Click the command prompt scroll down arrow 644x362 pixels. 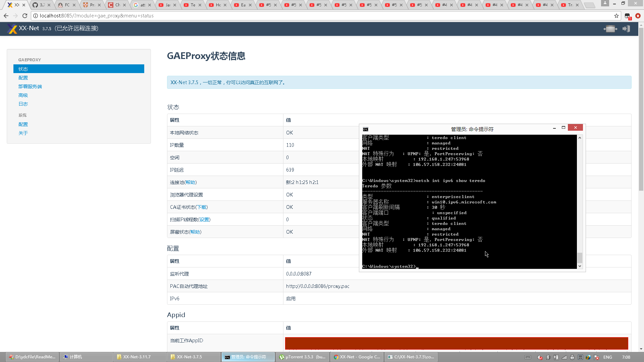click(x=580, y=266)
